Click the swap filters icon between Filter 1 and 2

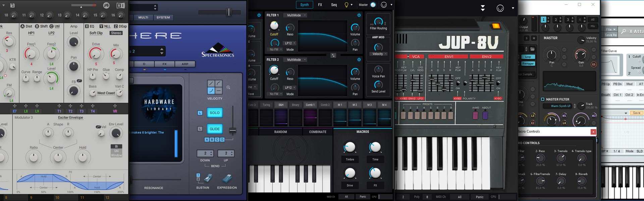click(x=333, y=55)
